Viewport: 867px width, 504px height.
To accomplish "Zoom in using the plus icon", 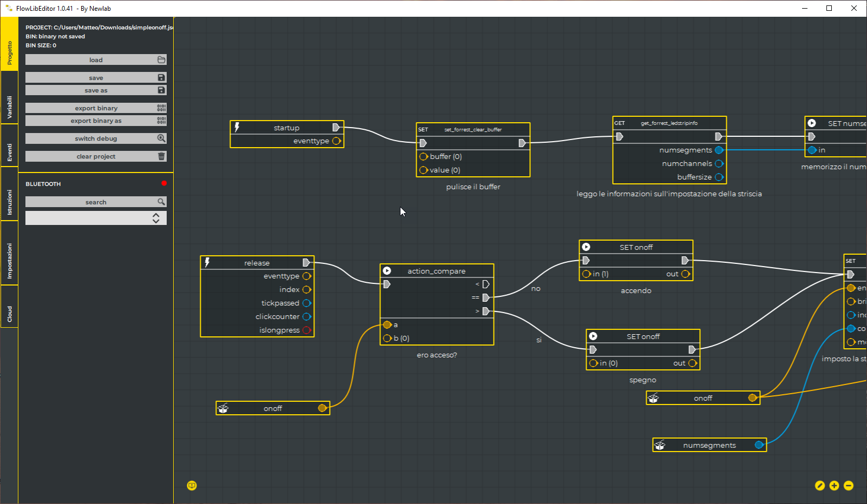I will tap(834, 486).
